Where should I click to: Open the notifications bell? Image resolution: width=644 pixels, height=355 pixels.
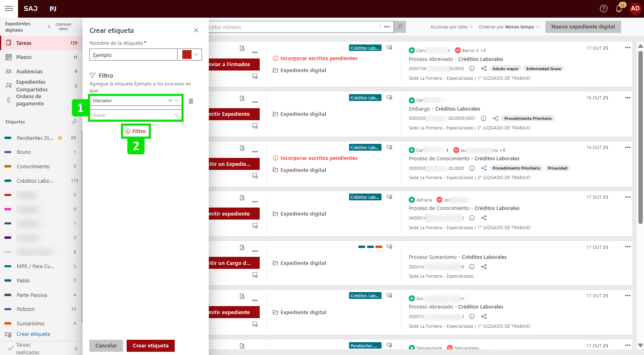pos(619,8)
